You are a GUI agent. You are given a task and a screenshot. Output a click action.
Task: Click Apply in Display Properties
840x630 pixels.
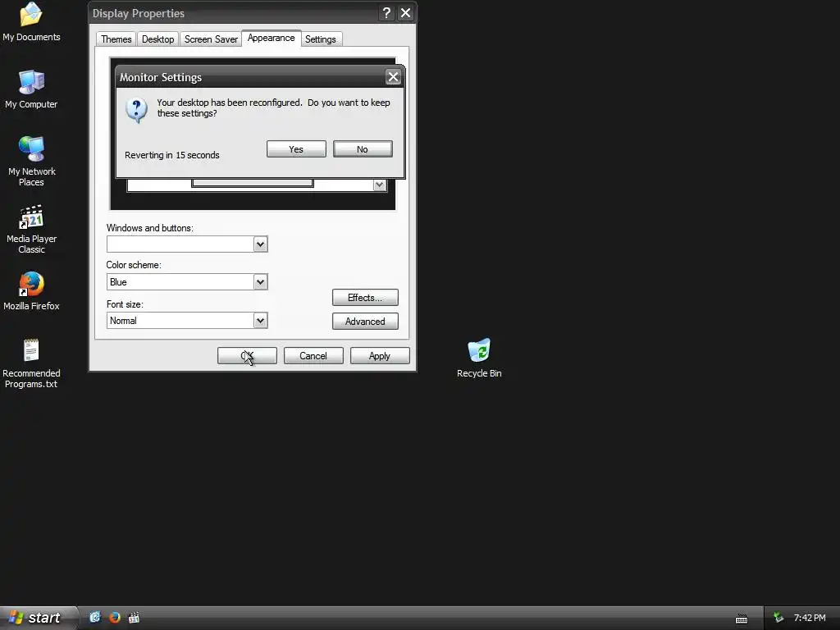(x=380, y=356)
